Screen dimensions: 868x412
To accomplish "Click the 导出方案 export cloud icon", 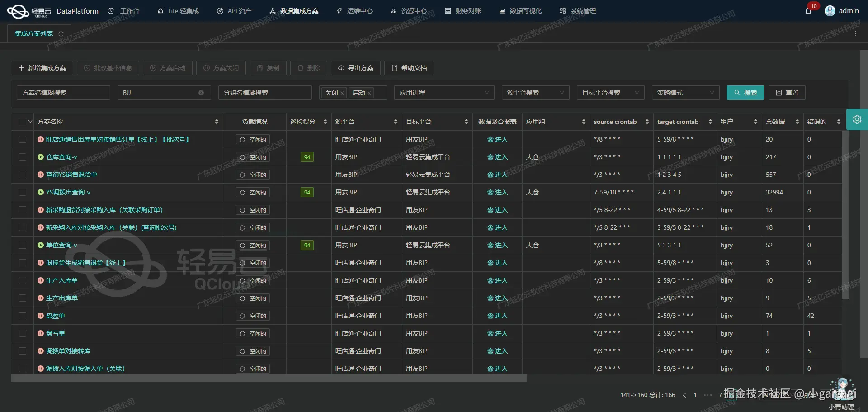I will (341, 68).
